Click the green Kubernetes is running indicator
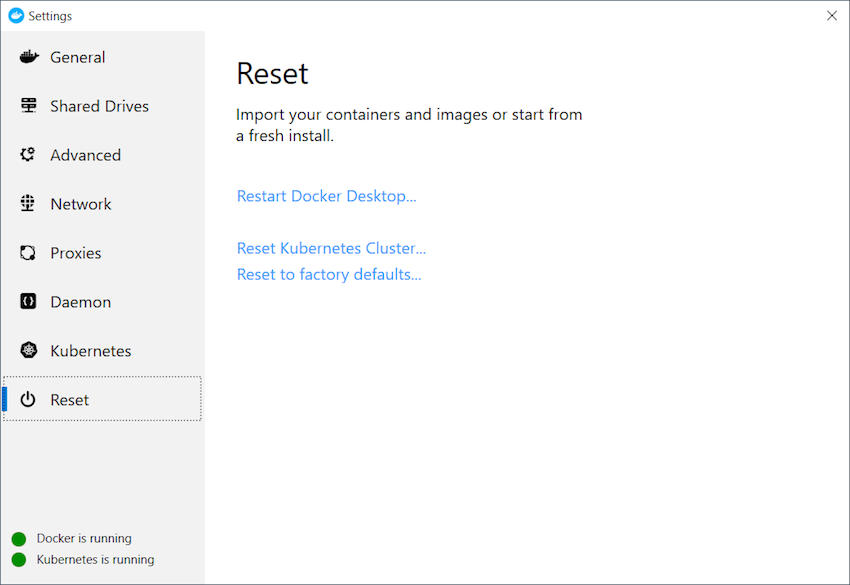Viewport: 850px width, 585px height. click(x=19, y=560)
